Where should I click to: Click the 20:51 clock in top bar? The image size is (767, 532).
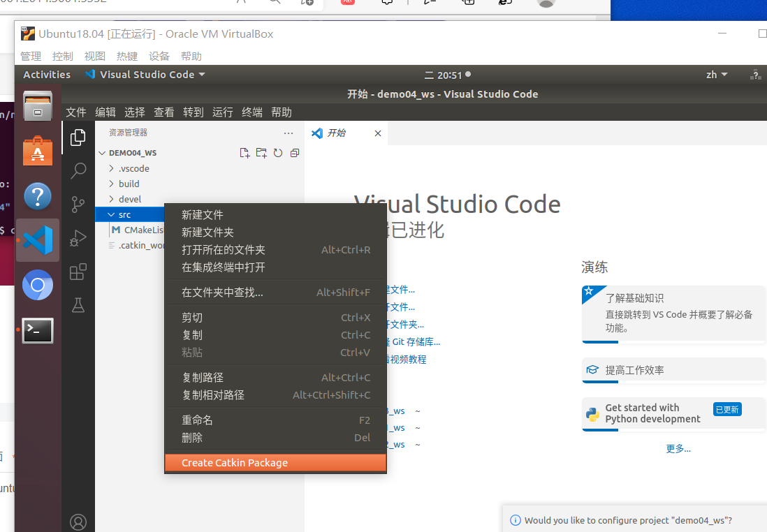click(x=448, y=75)
